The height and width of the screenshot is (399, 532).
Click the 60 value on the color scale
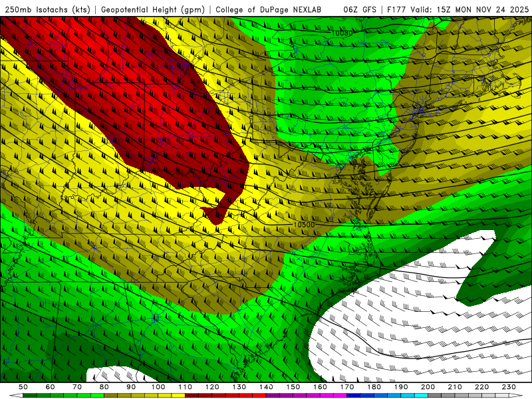click(x=50, y=386)
